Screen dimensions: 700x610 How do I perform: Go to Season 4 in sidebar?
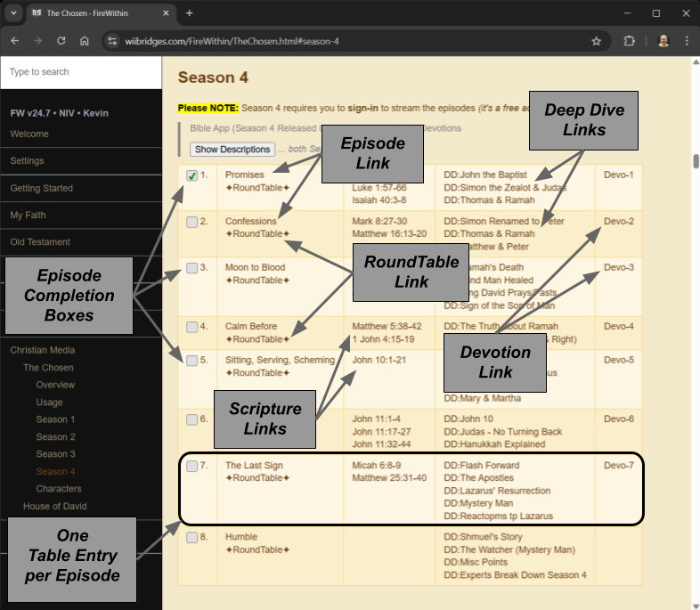coord(55,472)
